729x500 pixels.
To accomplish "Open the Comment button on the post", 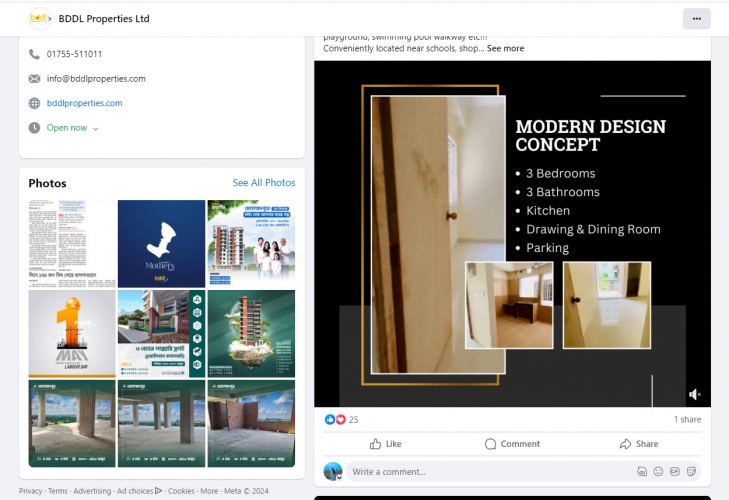I will coord(512,444).
